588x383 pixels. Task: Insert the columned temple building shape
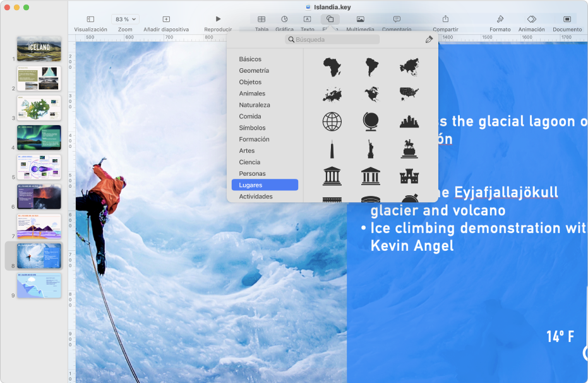click(x=332, y=176)
